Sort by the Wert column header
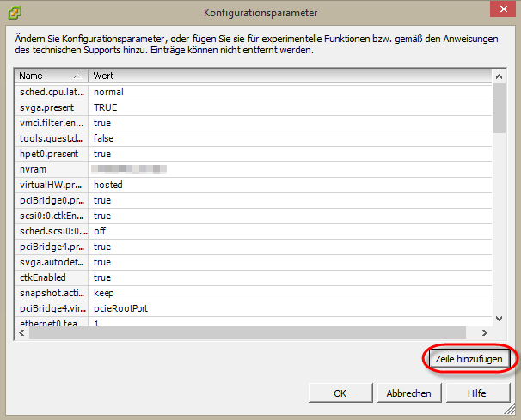Image resolution: width=521 pixels, height=420 pixels. tap(290, 76)
